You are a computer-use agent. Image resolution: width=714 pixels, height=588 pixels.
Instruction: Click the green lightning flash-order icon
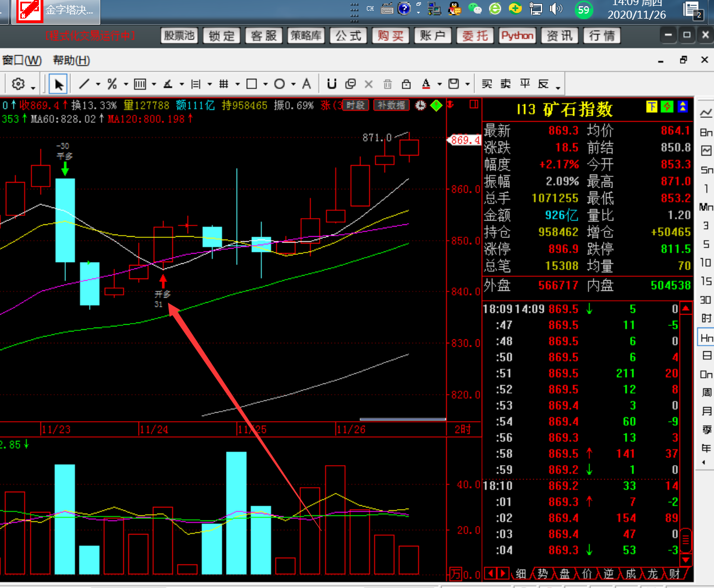pyautogui.click(x=667, y=107)
